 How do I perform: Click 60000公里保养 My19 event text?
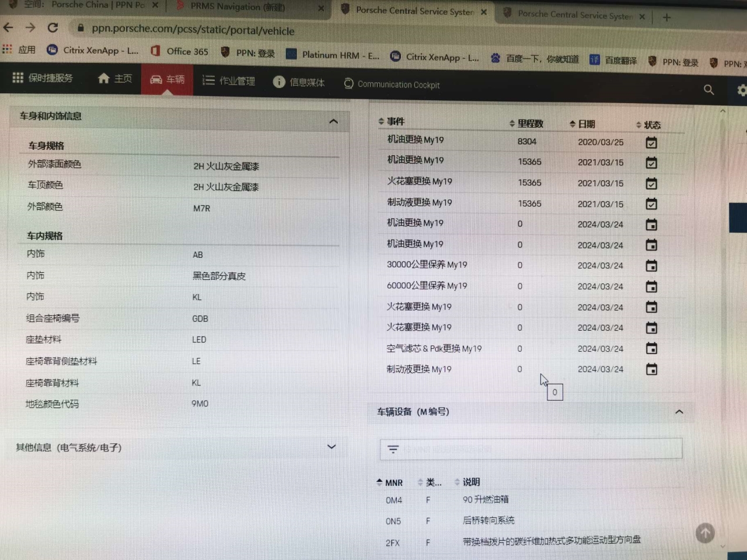tap(427, 285)
